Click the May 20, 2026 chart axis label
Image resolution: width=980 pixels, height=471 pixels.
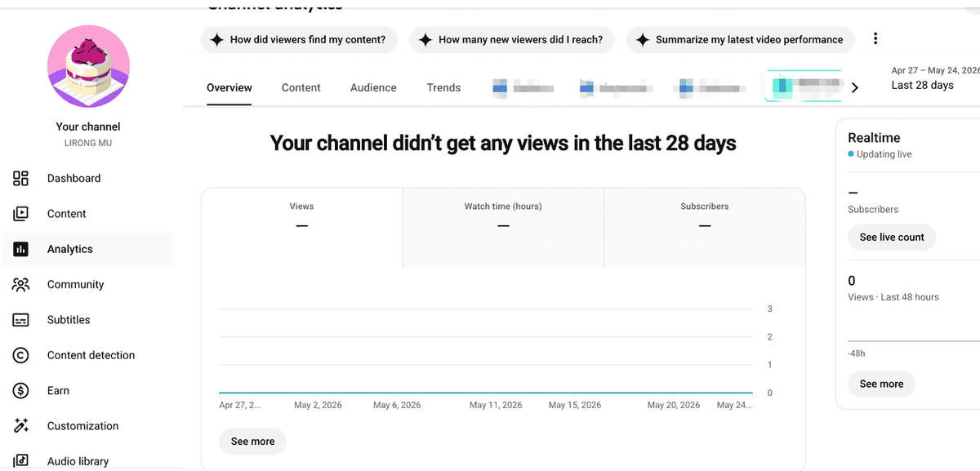pyautogui.click(x=674, y=405)
